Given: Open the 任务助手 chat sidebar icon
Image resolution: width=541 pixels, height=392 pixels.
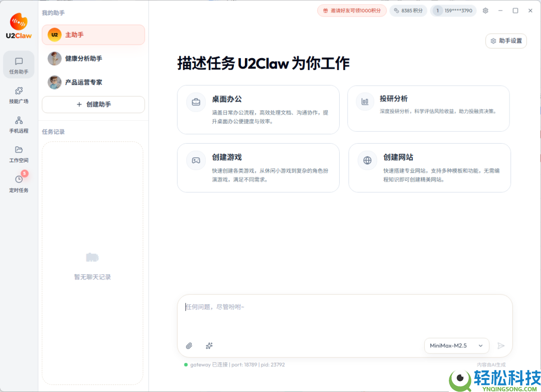Looking at the screenshot, I should (19, 62).
